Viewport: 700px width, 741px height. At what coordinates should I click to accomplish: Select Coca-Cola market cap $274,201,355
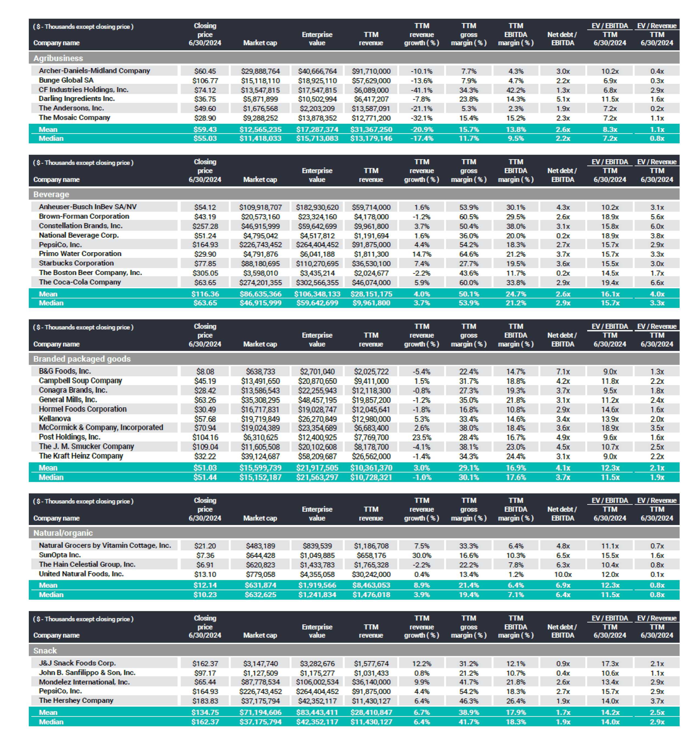click(x=261, y=283)
